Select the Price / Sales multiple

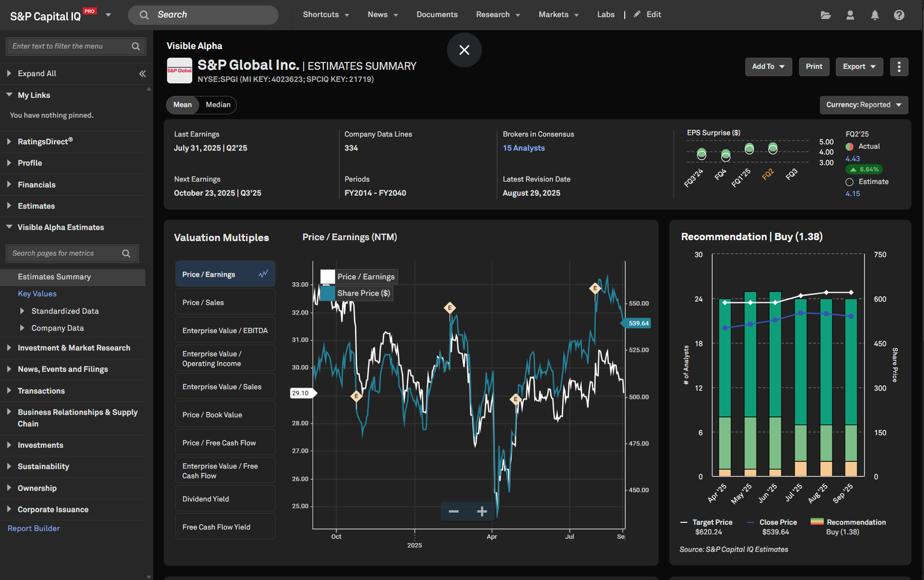click(225, 302)
